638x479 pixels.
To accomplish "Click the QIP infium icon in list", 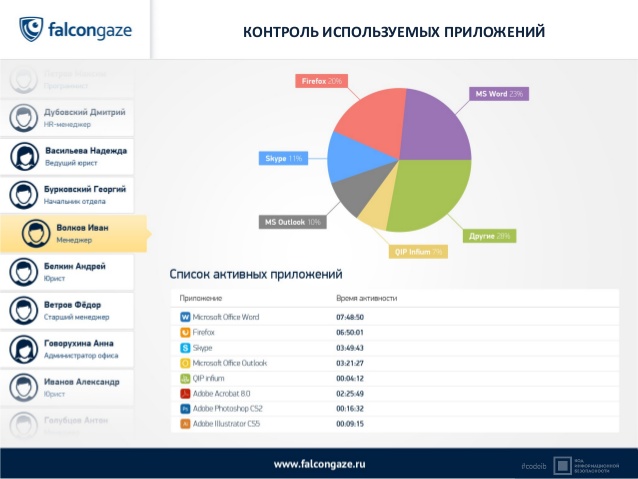I will [185, 378].
